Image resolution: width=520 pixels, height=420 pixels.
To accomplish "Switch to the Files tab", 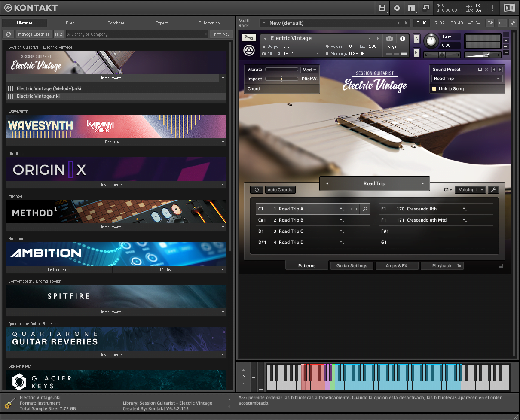I will pyautogui.click(x=70, y=23).
